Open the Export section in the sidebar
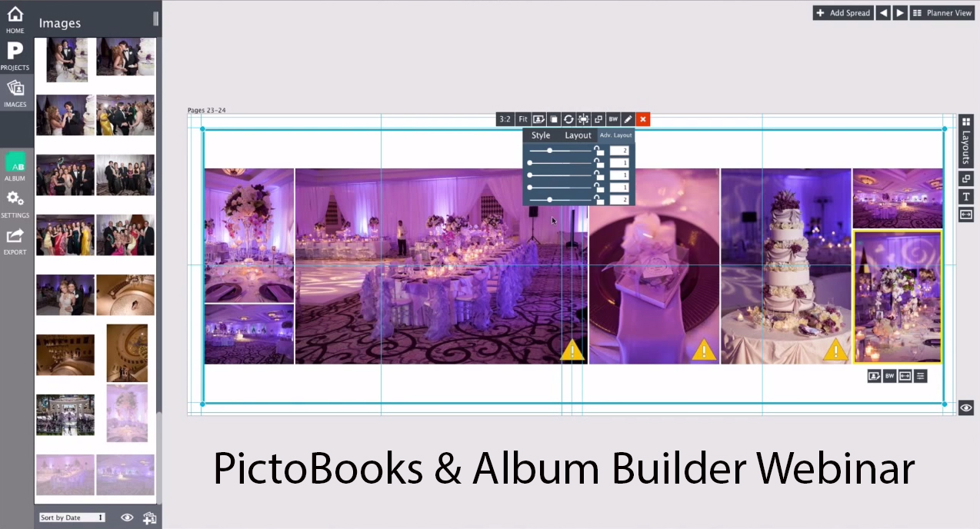The width and height of the screenshot is (980, 529). [15, 241]
